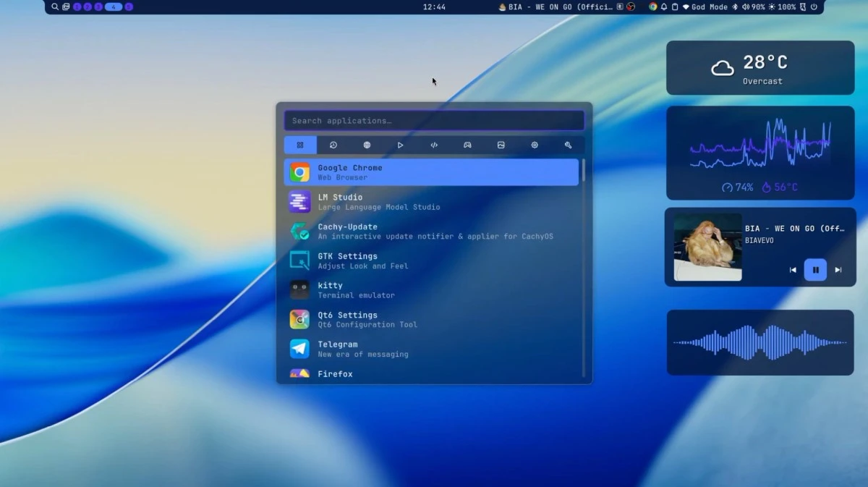The width and height of the screenshot is (868, 487).
Task: Launch LM Studio from the list
Action: 431,202
